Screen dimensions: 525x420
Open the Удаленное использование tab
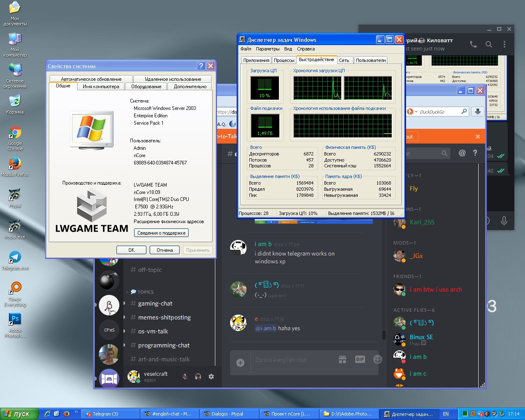[173, 79]
